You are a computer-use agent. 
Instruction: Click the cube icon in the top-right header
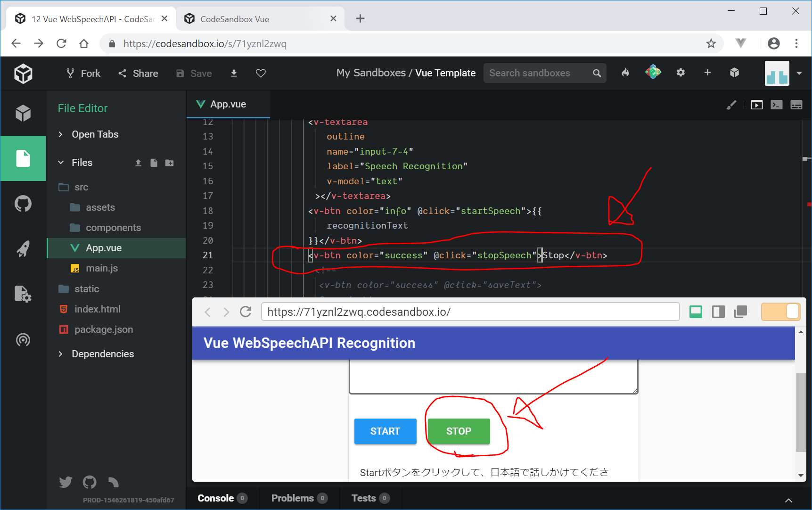[x=734, y=73]
